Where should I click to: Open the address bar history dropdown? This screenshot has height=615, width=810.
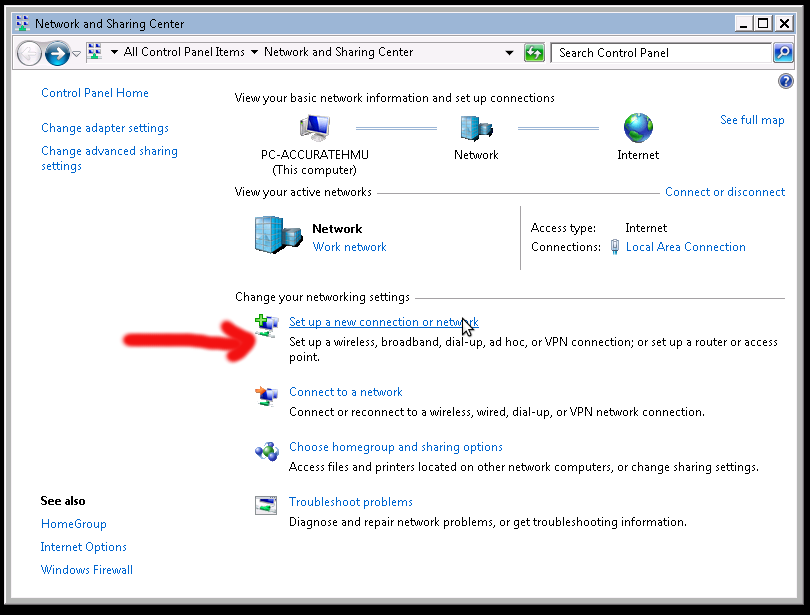coord(509,53)
